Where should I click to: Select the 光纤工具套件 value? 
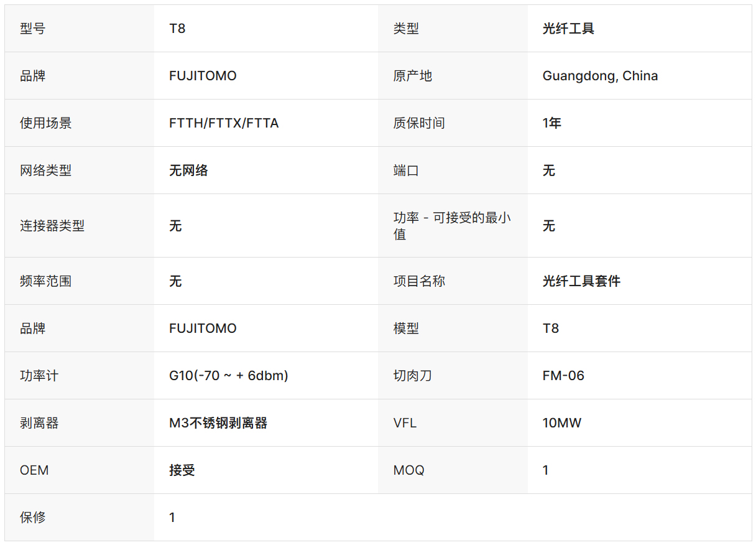581,281
